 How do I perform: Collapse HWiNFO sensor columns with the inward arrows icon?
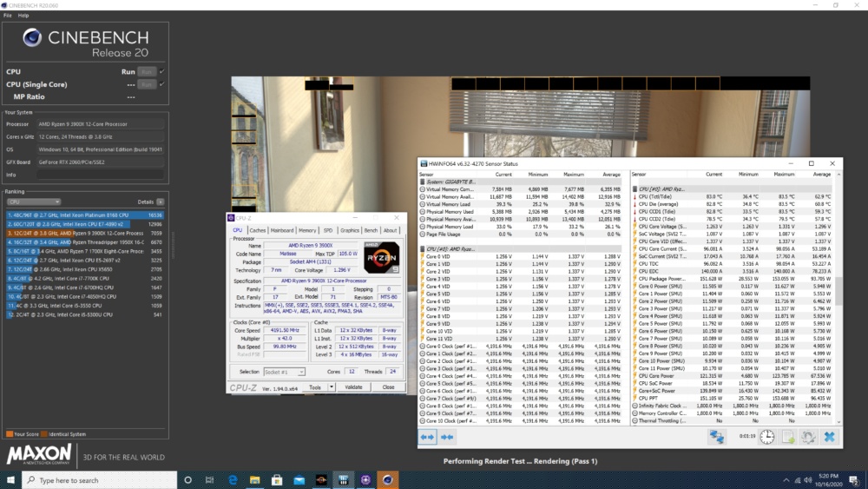point(447,437)
